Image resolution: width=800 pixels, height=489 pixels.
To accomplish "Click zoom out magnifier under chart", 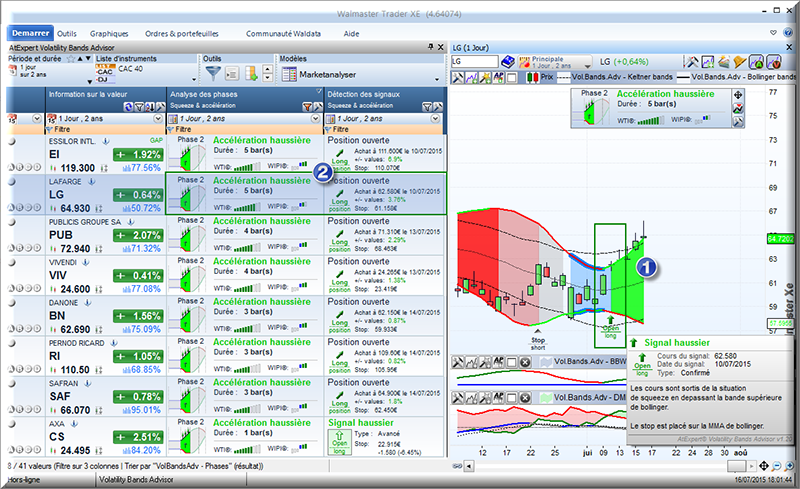I will click(x=777, y=466).
